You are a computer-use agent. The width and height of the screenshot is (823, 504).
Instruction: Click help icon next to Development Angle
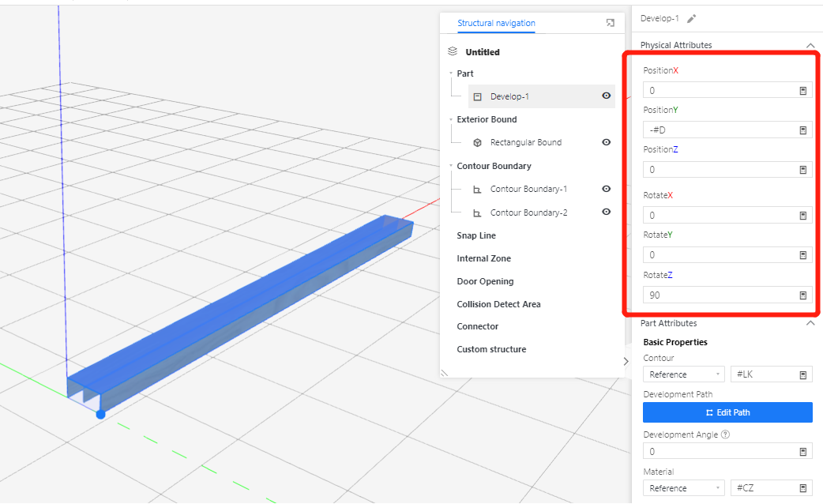coord(725,434)
